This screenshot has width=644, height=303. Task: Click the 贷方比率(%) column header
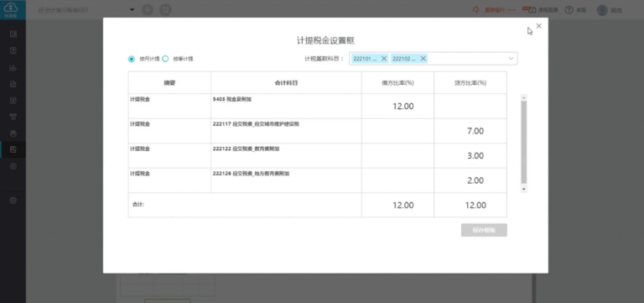[x=470, y=82]
